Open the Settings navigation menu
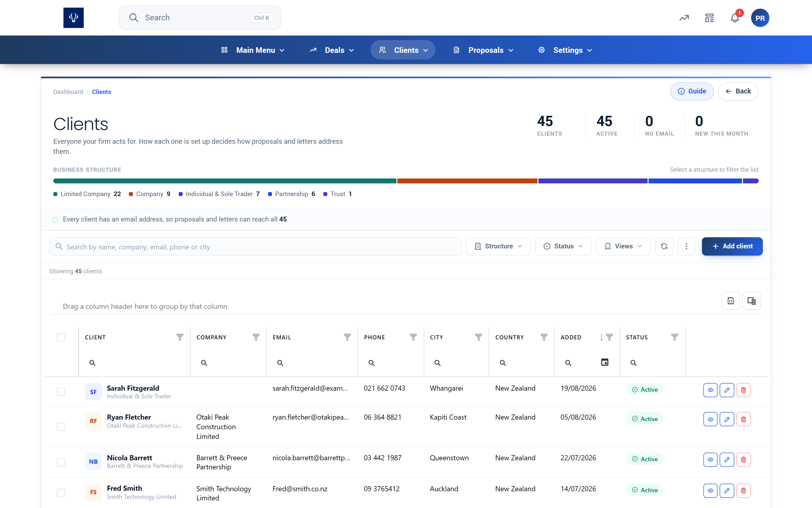The image size is (812, 508). [x=565, y=50]
